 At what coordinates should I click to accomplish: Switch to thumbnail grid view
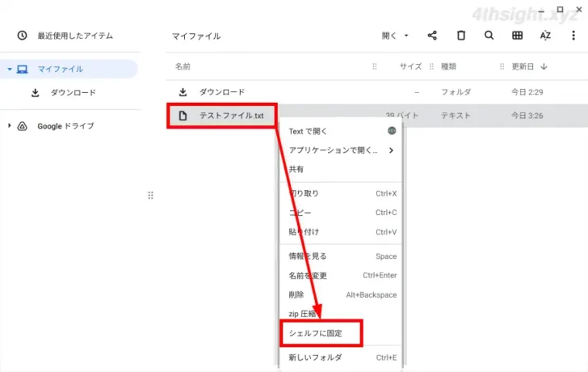(x=517, y=36)
